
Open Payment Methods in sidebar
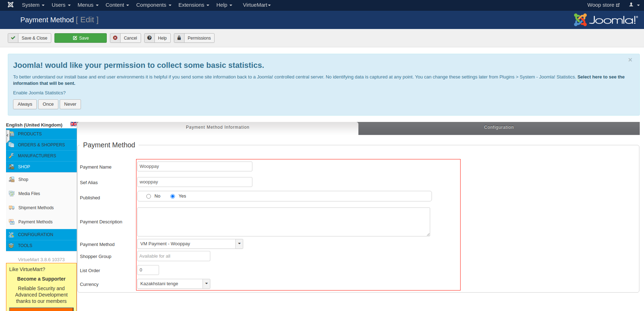coord(35,222)
